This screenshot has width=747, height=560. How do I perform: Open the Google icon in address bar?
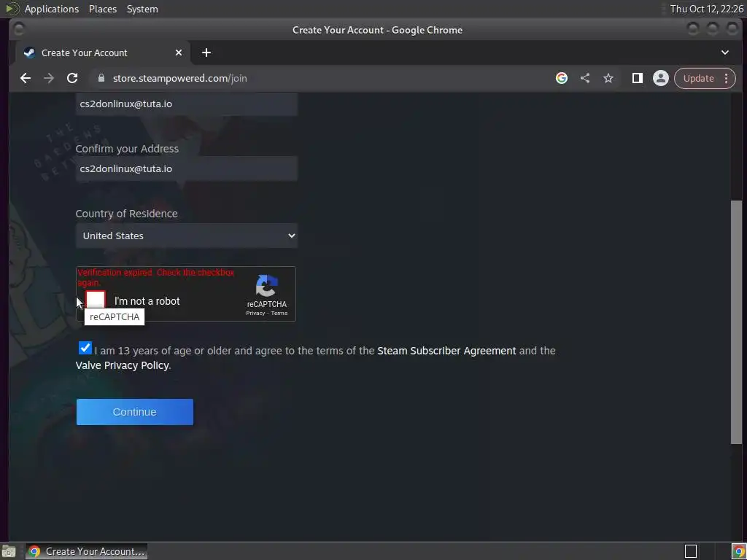(562, 78)
